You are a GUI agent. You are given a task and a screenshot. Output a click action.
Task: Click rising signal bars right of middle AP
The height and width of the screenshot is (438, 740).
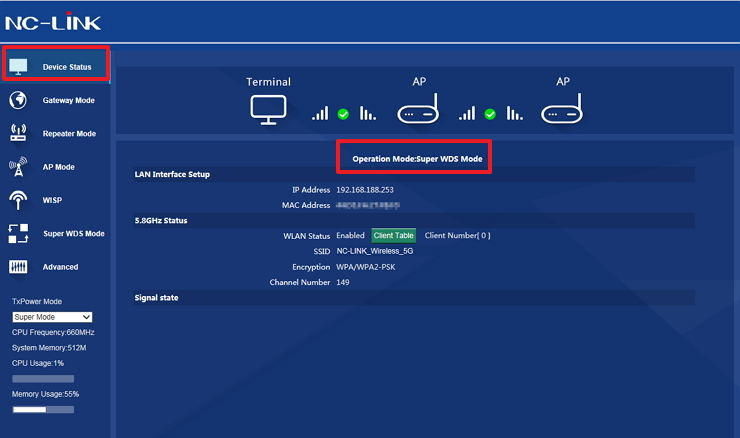(467, 113)
